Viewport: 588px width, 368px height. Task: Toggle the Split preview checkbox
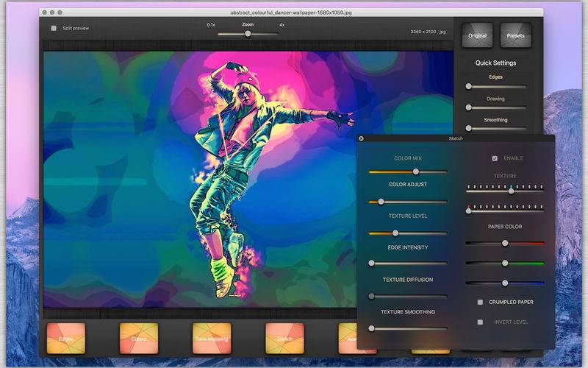[x=54, y=28]
